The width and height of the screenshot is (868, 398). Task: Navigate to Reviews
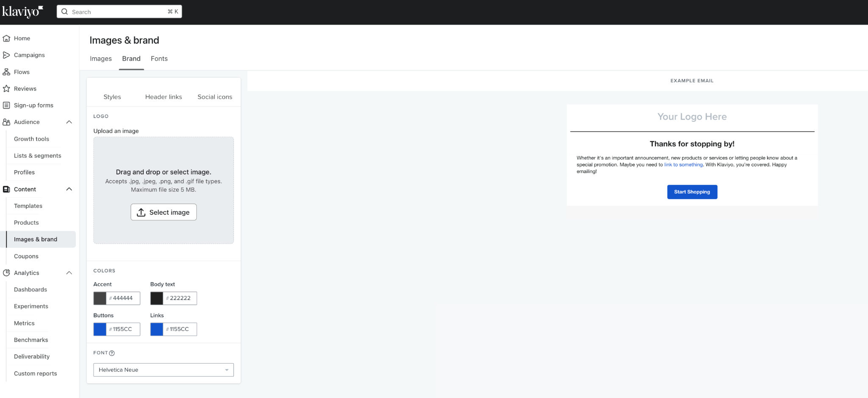click(25, 89)
